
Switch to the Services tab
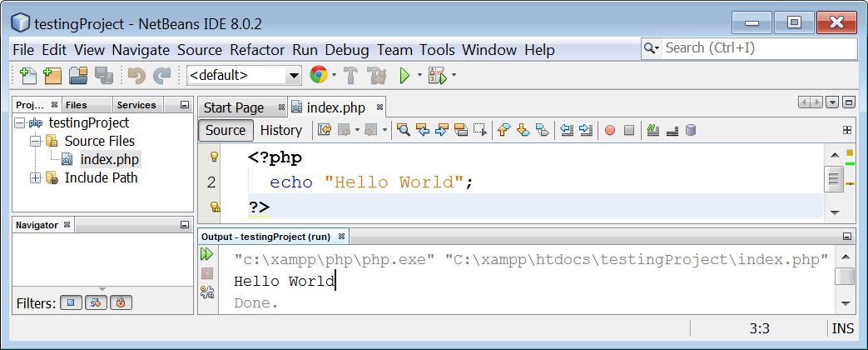pos(136,105)
